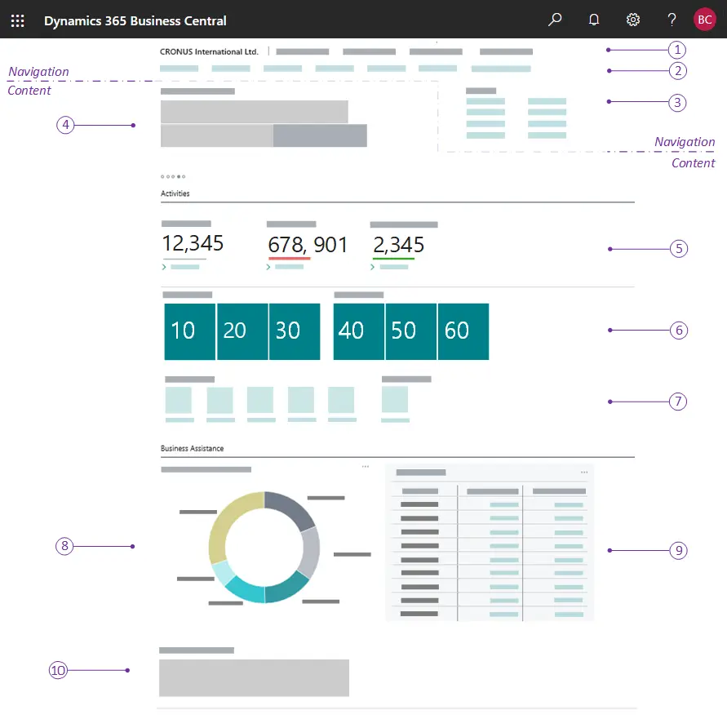Open the CRONUS International Ltd. company link
The height and width of the screenshot is (728, 727).
tap(210, 51)
